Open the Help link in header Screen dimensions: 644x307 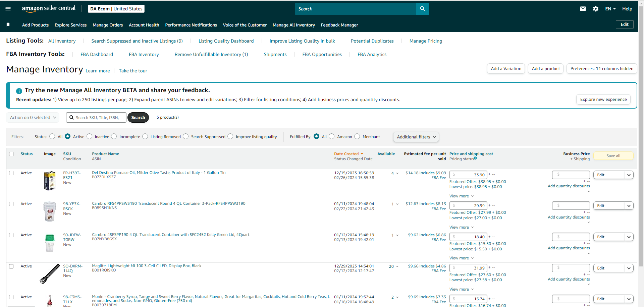(627, 9)
